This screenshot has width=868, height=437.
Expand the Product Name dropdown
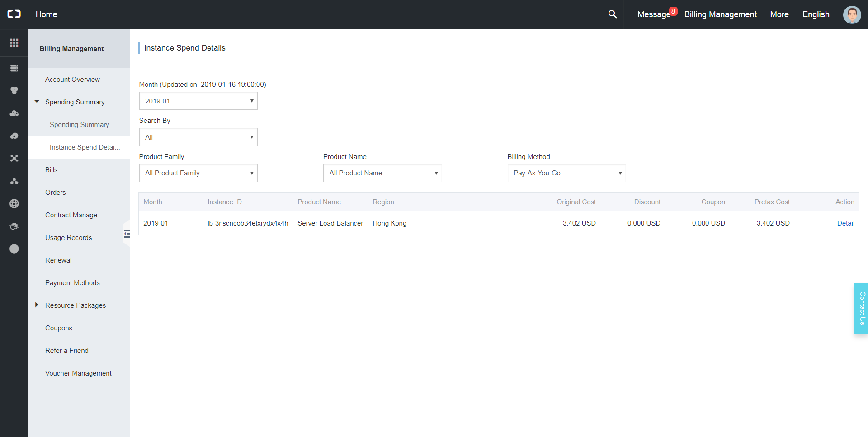pyautogui.click(x=382, y=173)
